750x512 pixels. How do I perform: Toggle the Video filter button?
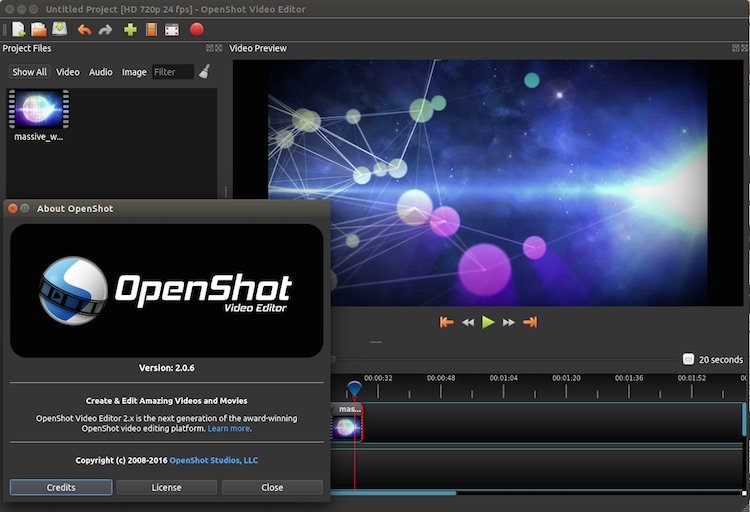point(68,72)
